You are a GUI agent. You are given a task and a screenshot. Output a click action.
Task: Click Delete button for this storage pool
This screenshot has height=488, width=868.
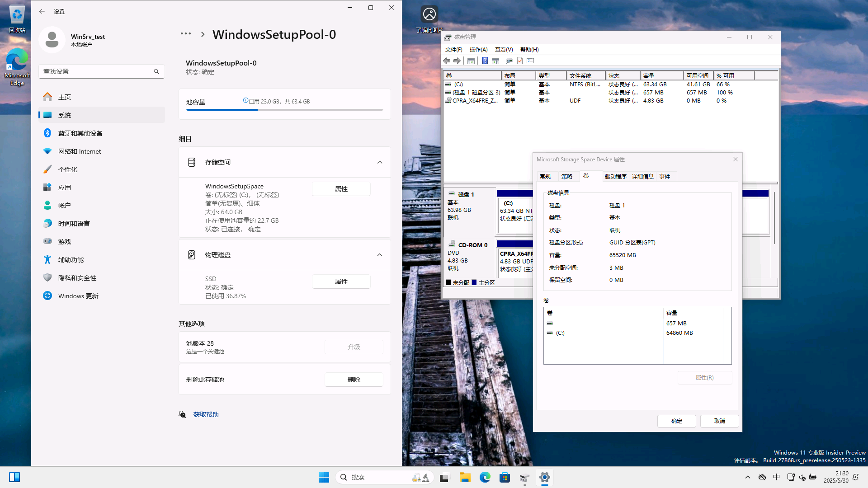point(354,380)
